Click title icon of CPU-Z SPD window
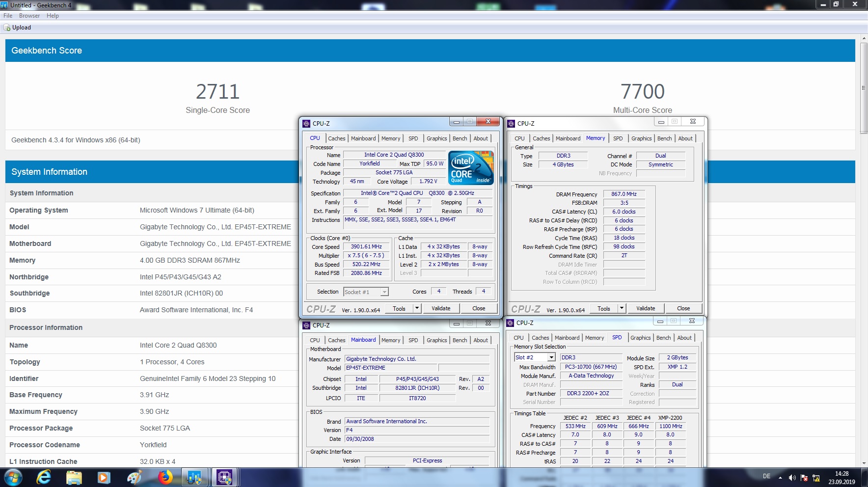The width and height of the screenshot is (868, 487). click(x=510, y=323)
